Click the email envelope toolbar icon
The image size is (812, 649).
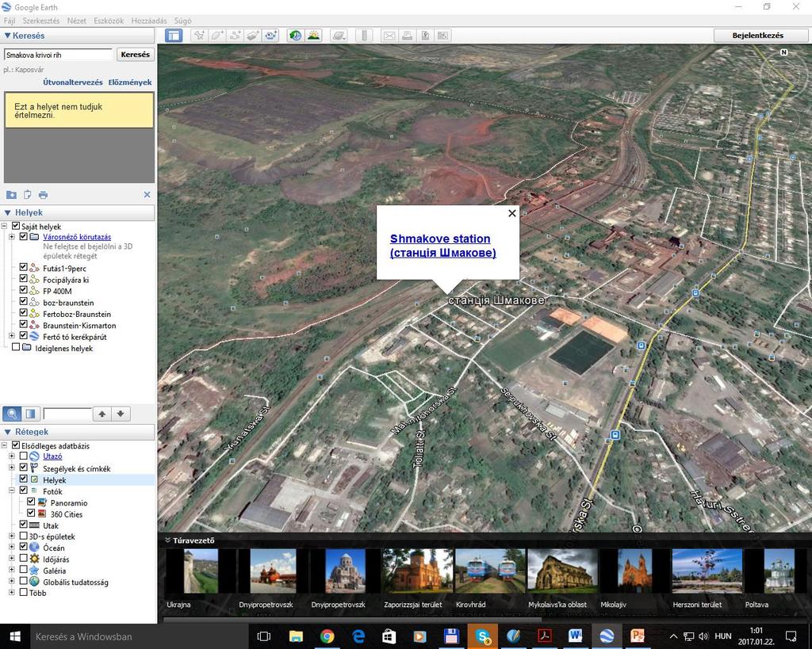(389, 35)
